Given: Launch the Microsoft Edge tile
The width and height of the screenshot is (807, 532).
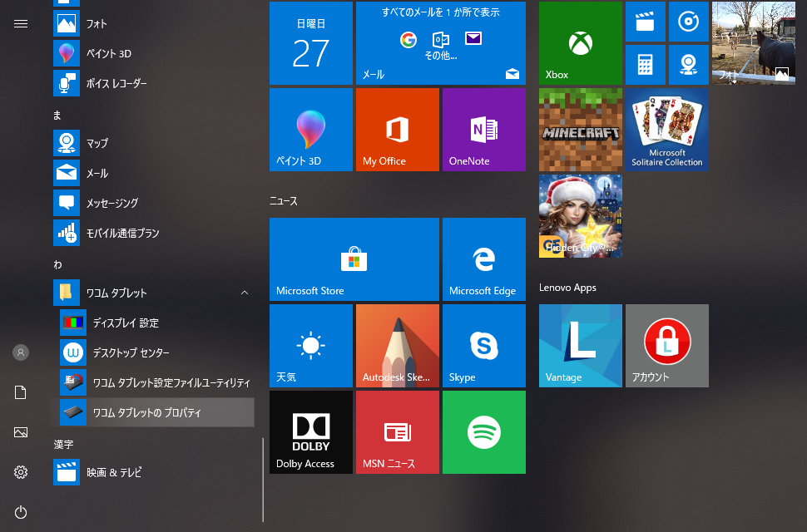Looking at the screenshot, I should point(484,259).
